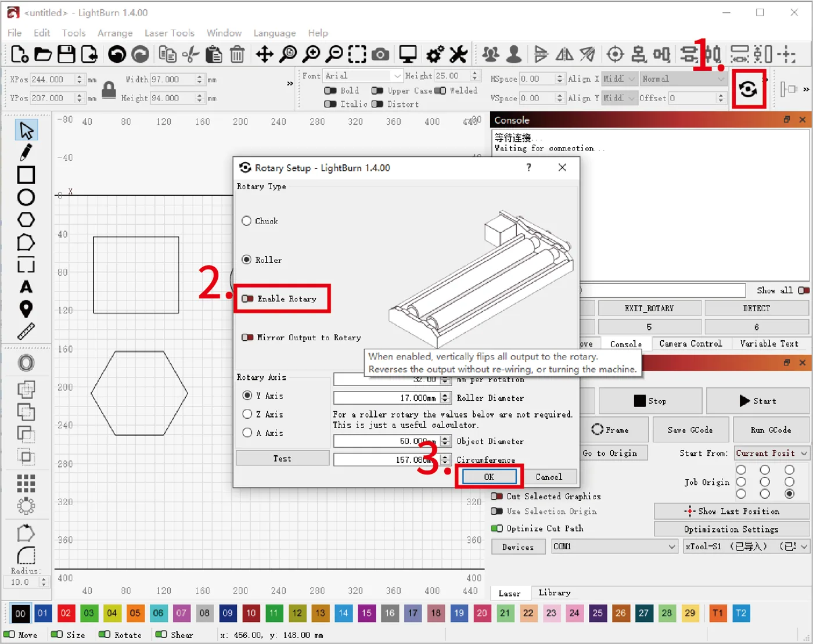Open the Font Arial dropdown
Viewport: 813px width, 644px height.
click(363, 75)
